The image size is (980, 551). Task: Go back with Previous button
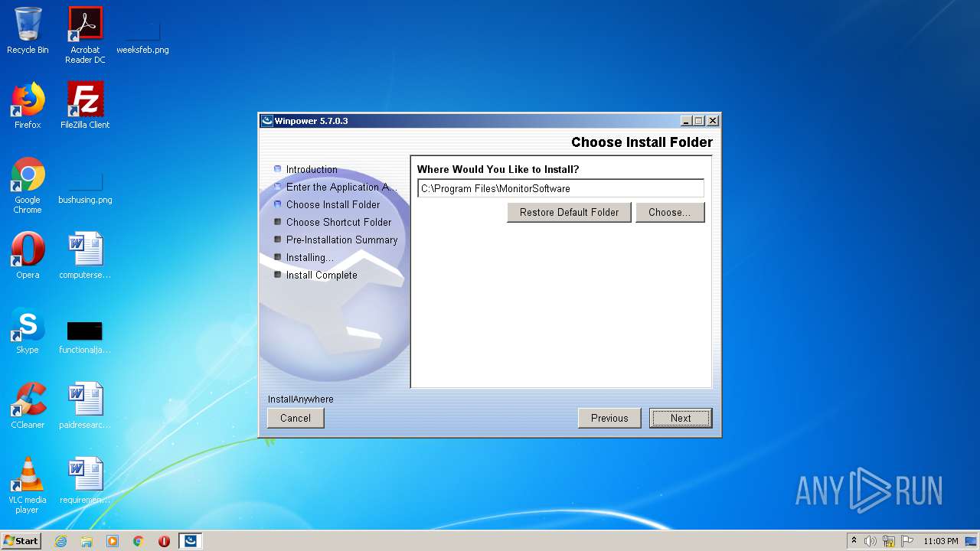click(x=609, y=418)
